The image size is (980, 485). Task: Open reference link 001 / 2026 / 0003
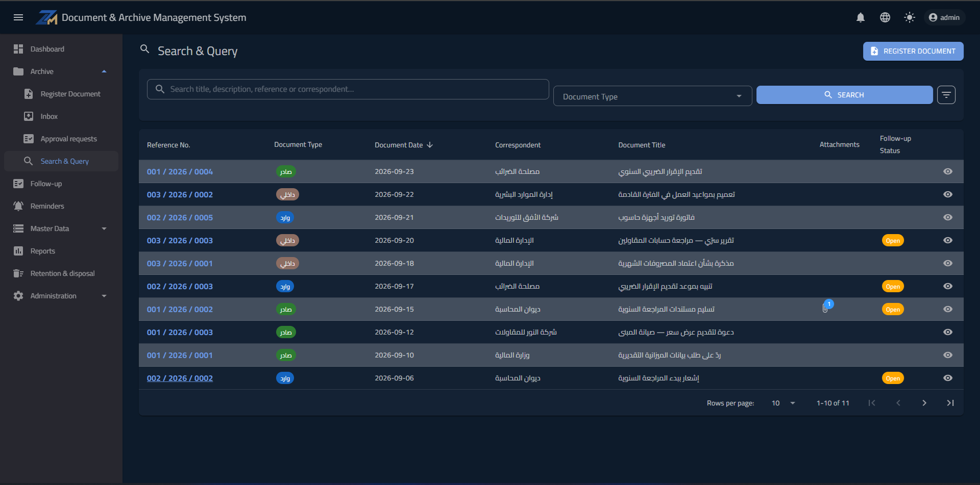(180, 332)
